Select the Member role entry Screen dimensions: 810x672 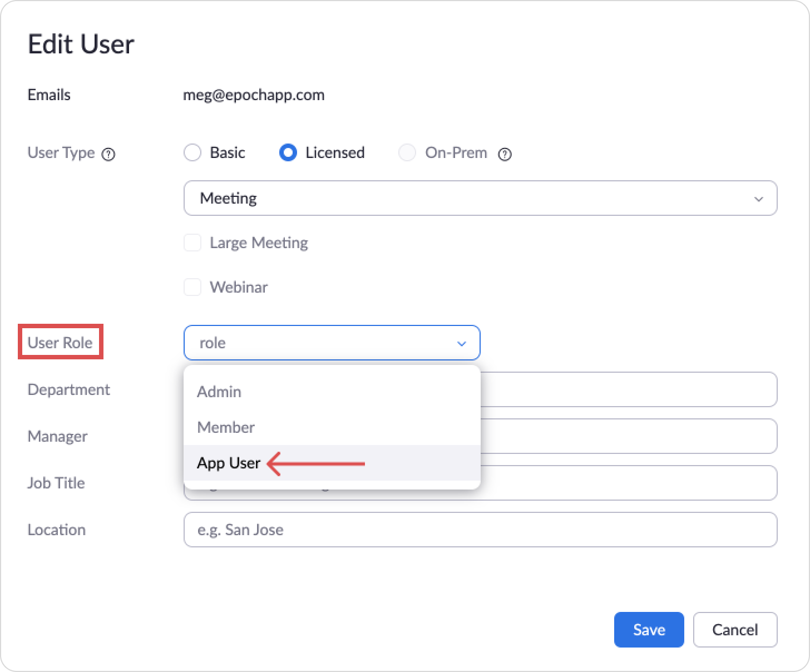click(225, 427)
